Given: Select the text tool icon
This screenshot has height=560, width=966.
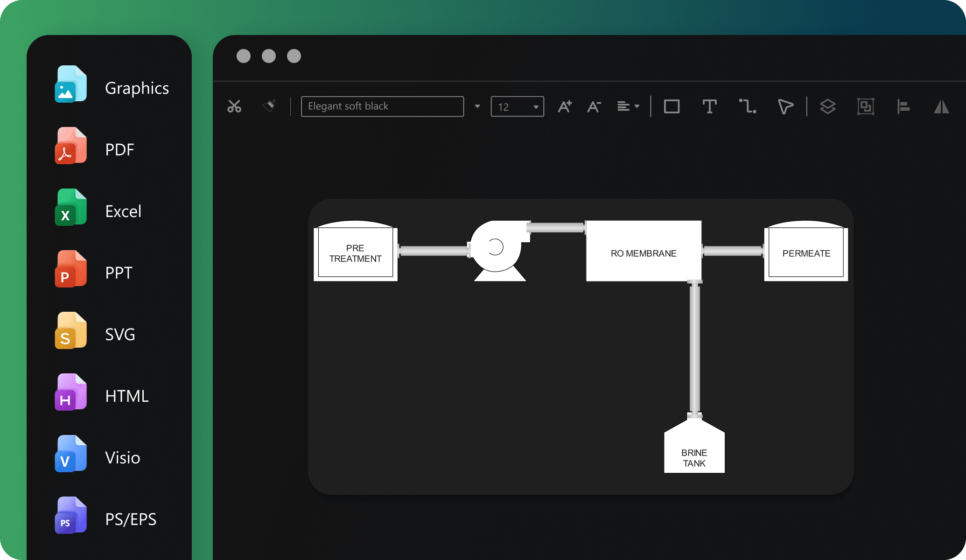Looking at the screenshot, I should (709, 106).
